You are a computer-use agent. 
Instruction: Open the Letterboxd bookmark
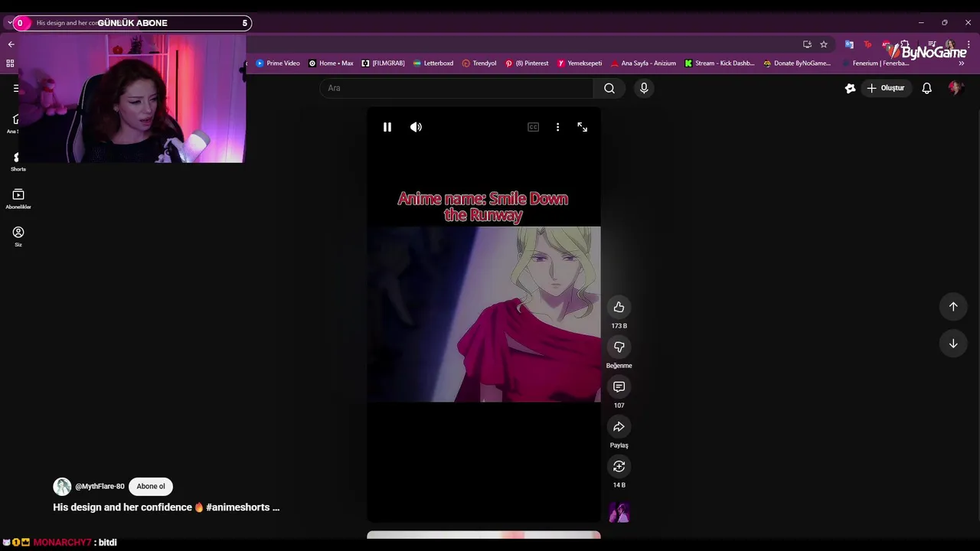click(x=433, y=64)
